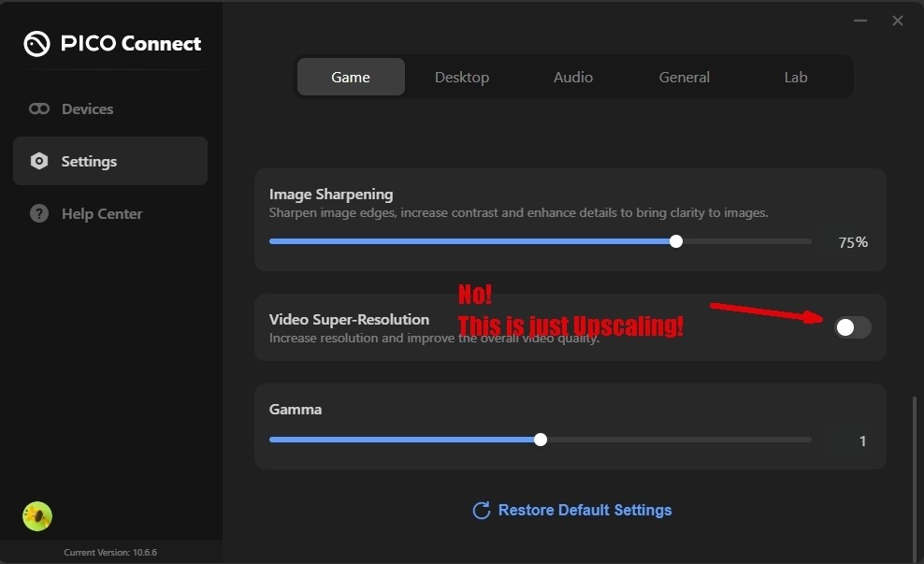Open Help Center in the sidebar
924x564 pixels.
(x=110, y=213)
